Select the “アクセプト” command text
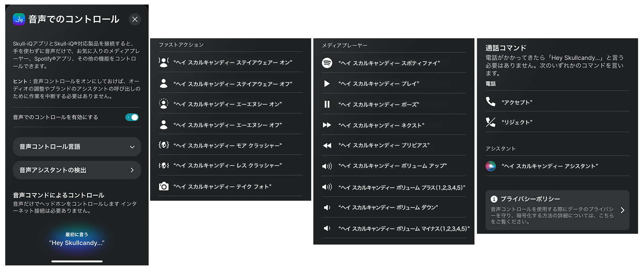 click(517, 102)
